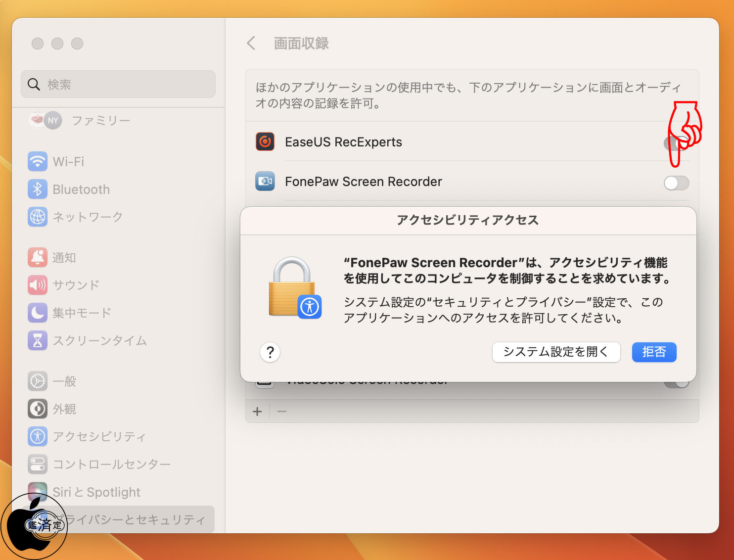Select Accessibility in the sidebar

tap(99, 436)
